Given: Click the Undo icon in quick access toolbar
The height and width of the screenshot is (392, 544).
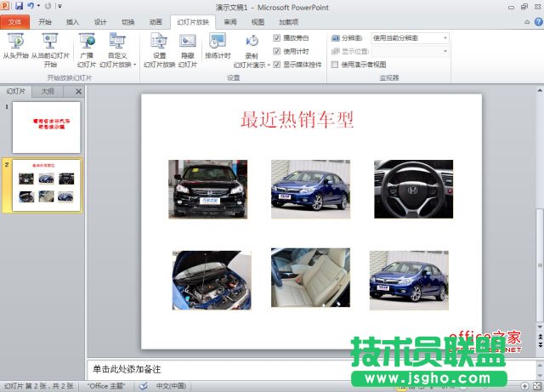Looking at the screenshot, I should [31, 6].
